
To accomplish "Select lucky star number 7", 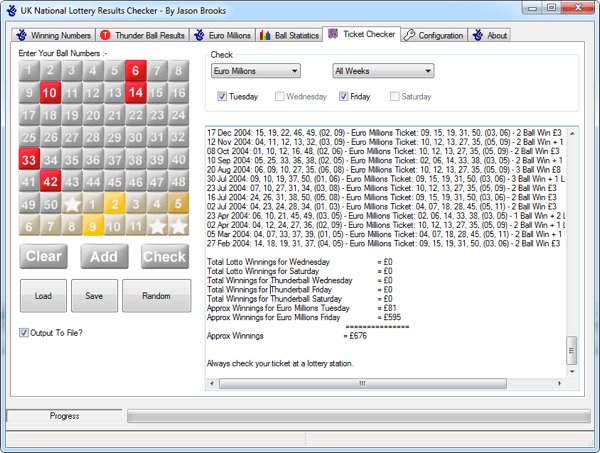I will tap(50, 226).
